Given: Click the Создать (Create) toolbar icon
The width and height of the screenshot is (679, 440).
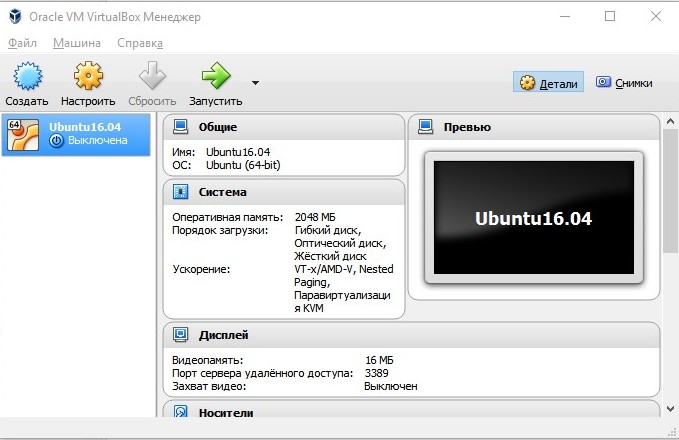Looking at the screenshot, I should pos(28,76).
